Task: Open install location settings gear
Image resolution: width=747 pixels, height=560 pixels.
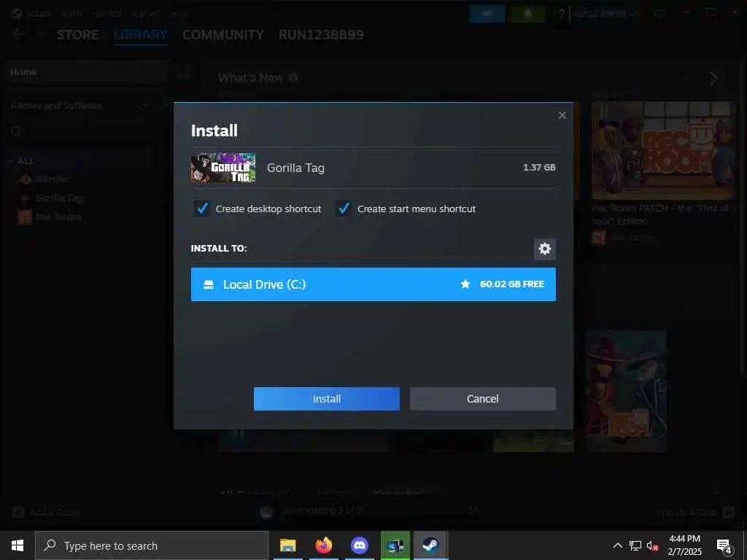Action: pos(544,249)
